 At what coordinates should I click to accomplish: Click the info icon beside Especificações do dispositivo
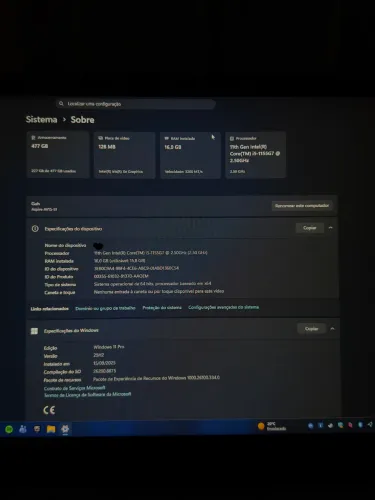tap(35, 229)
